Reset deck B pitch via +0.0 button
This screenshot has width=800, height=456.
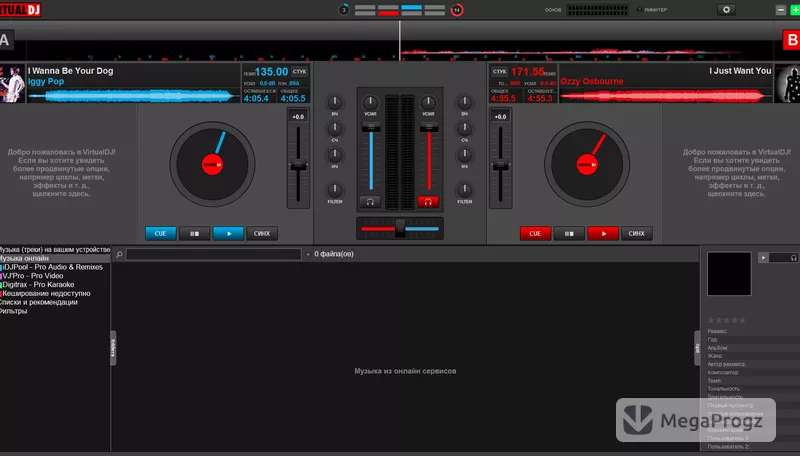click(x=501, y=117)
